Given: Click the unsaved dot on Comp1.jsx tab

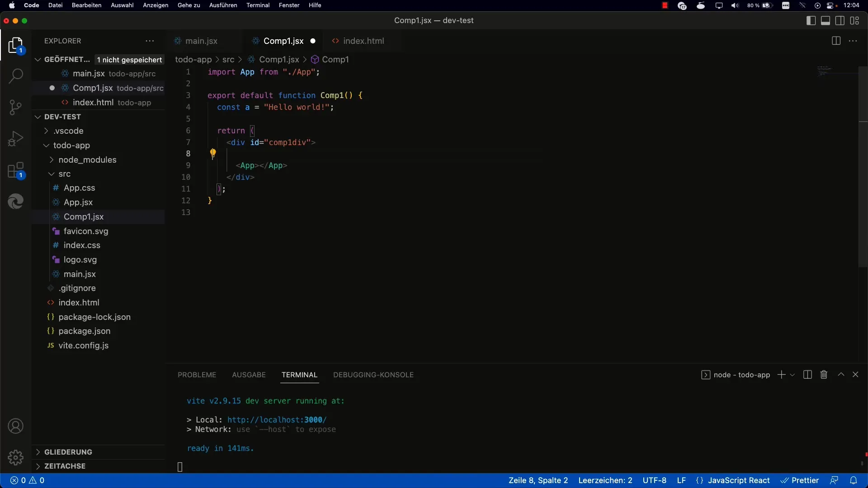Looking at the screenshot, I should pyautogui.click(x=313, y=41).
